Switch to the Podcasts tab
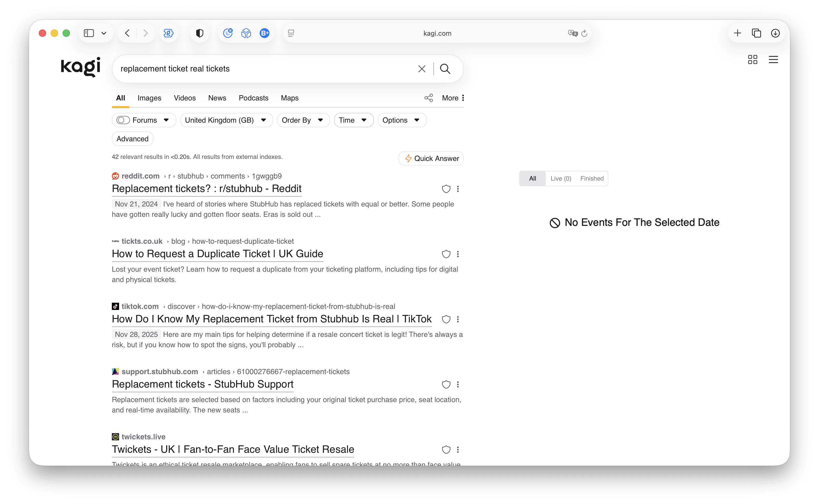The height and width of the screenshot is (504, 819). point(253,98)
